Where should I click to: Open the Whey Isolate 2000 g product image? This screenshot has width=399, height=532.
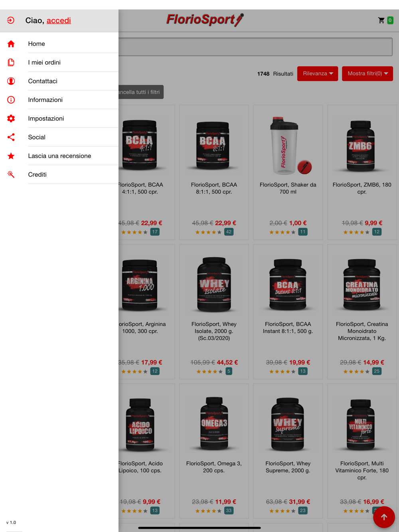(214, 284)
